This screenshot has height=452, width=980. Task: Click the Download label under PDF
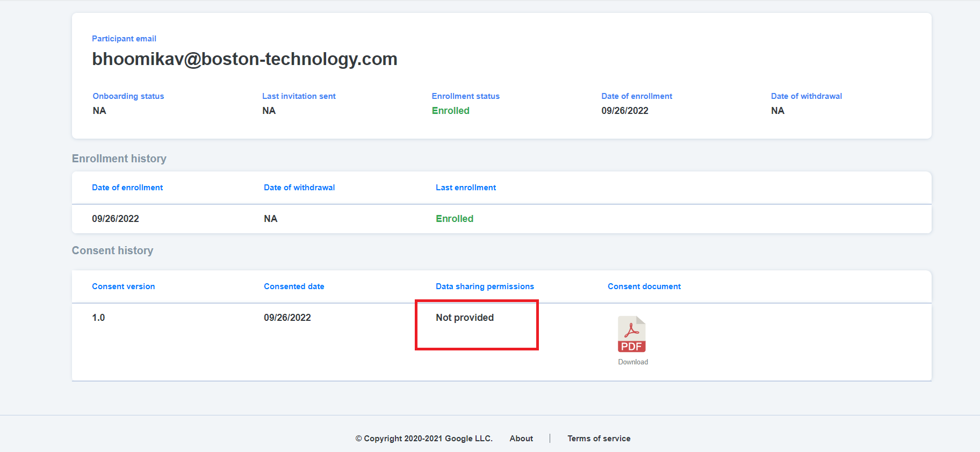pos(633,362)
